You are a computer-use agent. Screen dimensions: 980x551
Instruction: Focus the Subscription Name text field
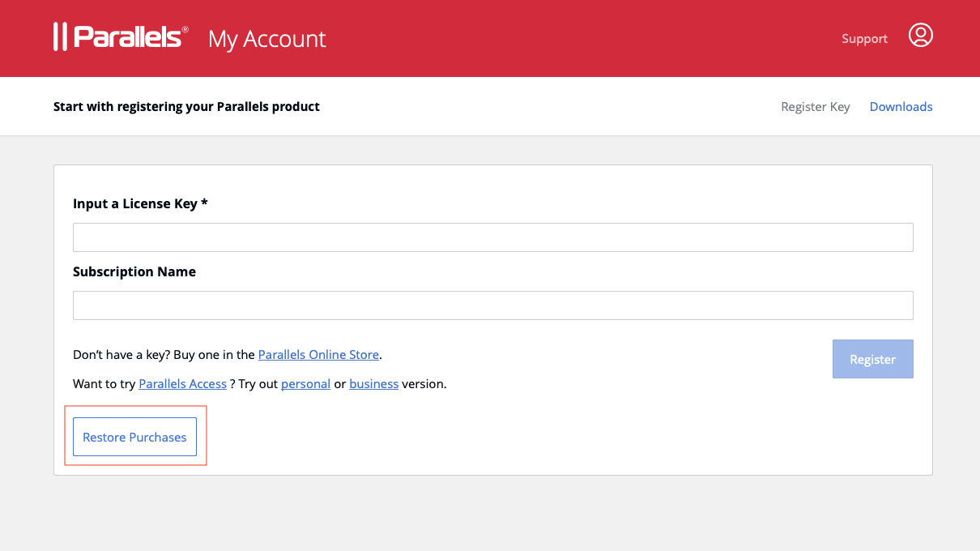(x=492, y=305)
